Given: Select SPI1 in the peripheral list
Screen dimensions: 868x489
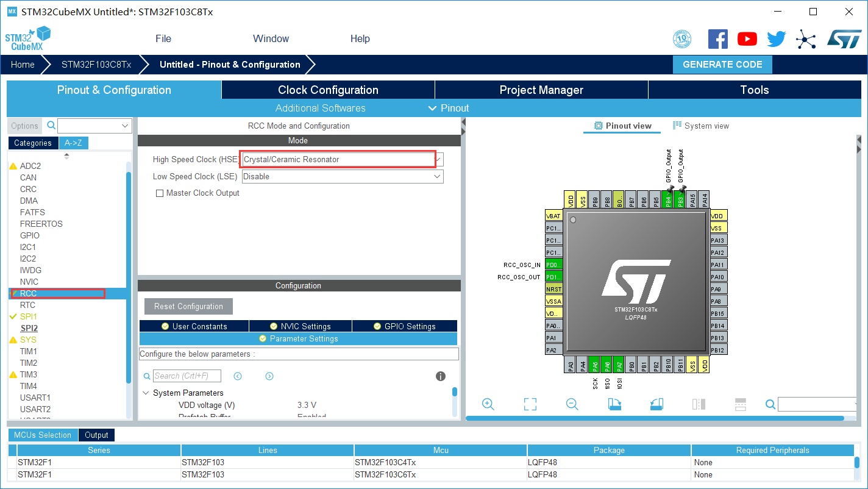Looking at the screenshot, I should pyautogui.click(x=28, y=316).
